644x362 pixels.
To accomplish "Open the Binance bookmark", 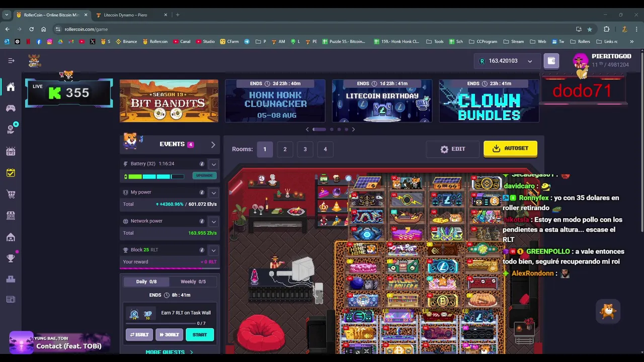I will [126, 42].
